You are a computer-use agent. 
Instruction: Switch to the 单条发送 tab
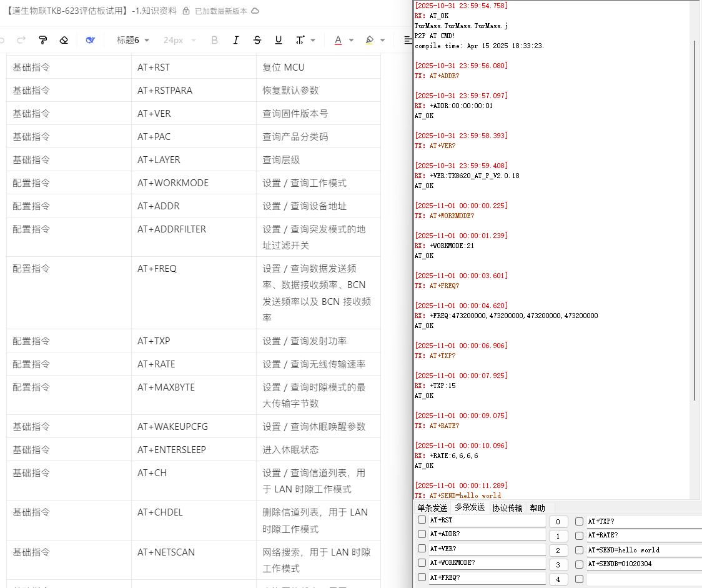coord(432,508)
